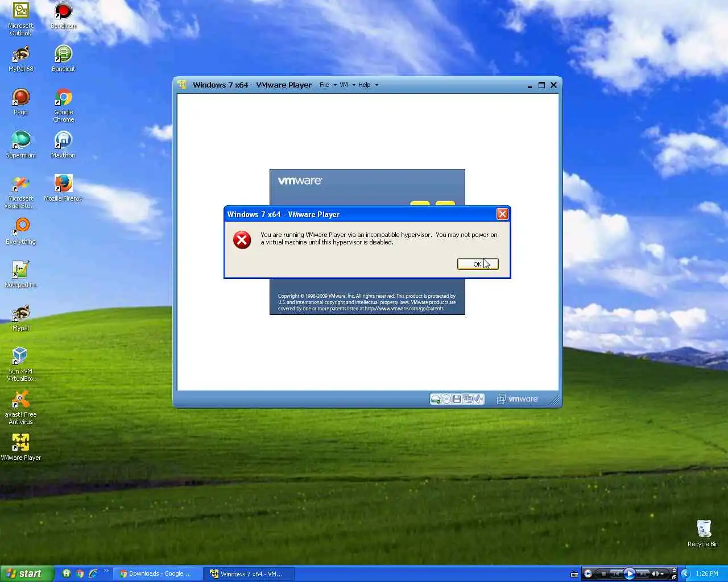Select the Bandicam desktop icon

(x=63, y=15)
